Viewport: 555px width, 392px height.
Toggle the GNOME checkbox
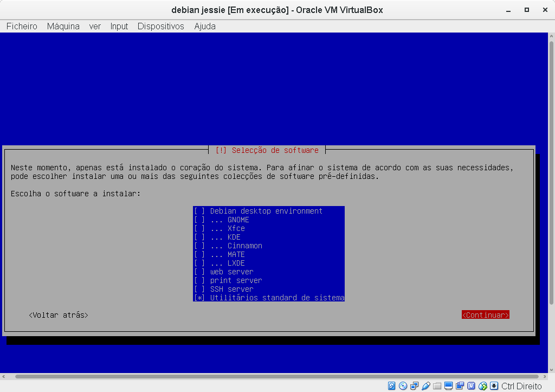(199, 220)
